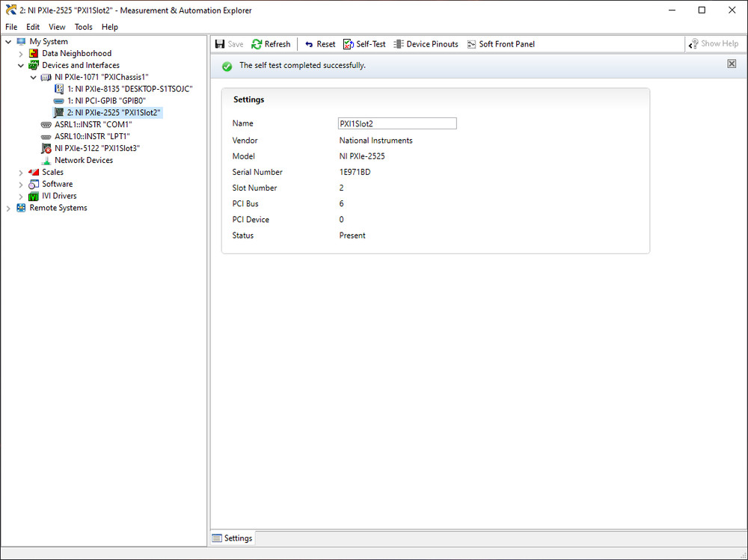Open the Tools menu
The image size is (748, 560).
(84, 27)
